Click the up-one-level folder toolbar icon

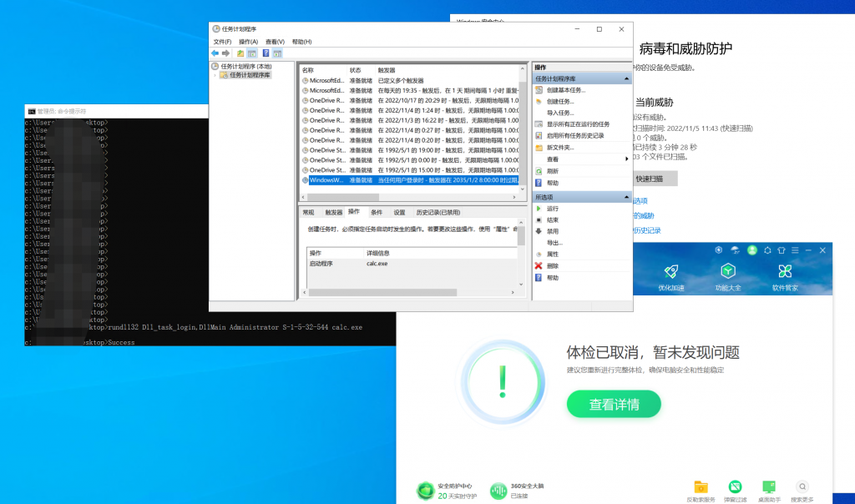point(240,53)
